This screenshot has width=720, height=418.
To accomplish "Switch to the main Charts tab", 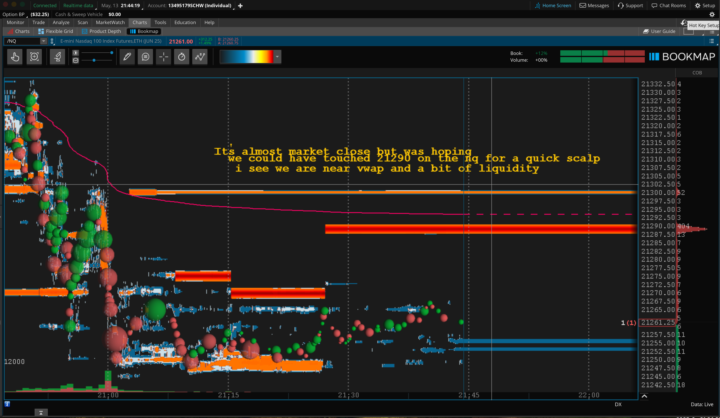I will 139,23.
